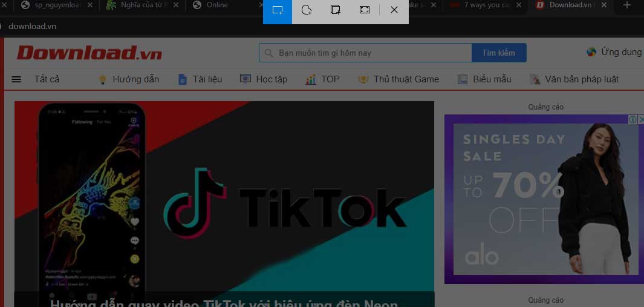The width and height of the screenshot is (644, 307).
Task: Open the Văn bản pháp luật menu
Action: (582, 79)
